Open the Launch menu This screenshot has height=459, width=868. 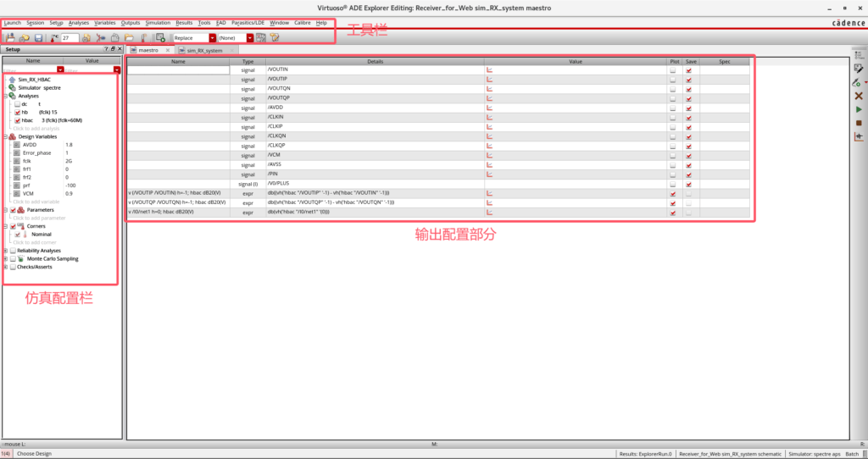click(x=12, y=23)
